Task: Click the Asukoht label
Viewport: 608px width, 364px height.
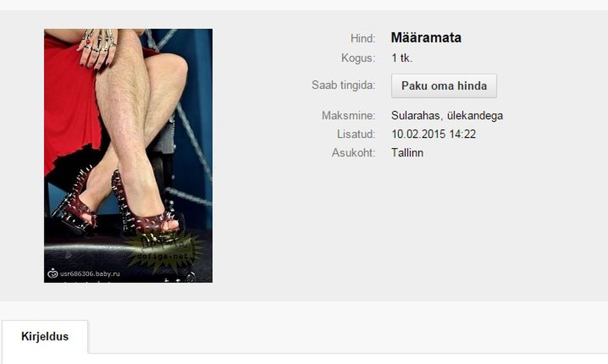Action: (x=354, y=153)
